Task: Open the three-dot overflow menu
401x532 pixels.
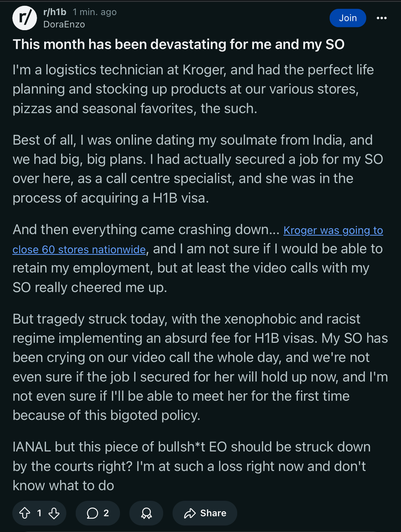Action: 381,18
